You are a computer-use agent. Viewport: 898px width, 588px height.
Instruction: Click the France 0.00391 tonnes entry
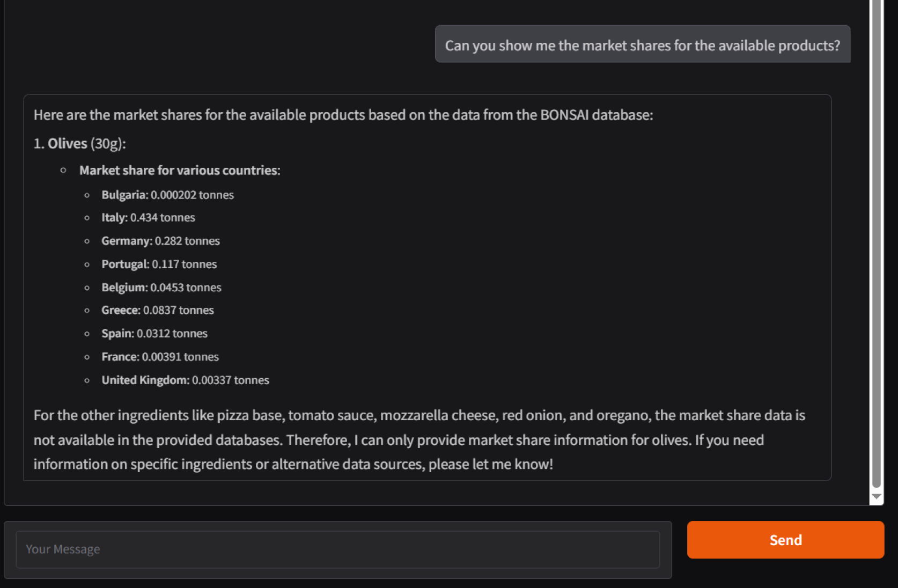(160, 357)
